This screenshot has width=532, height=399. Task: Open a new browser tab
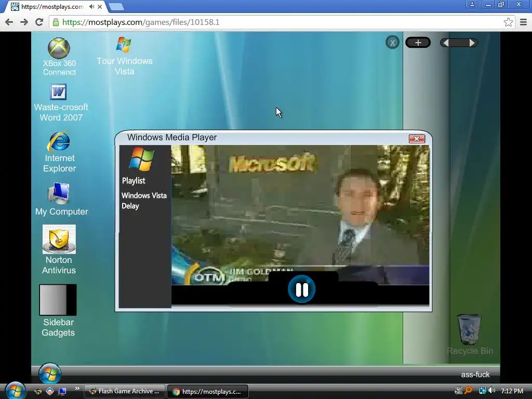116,7
